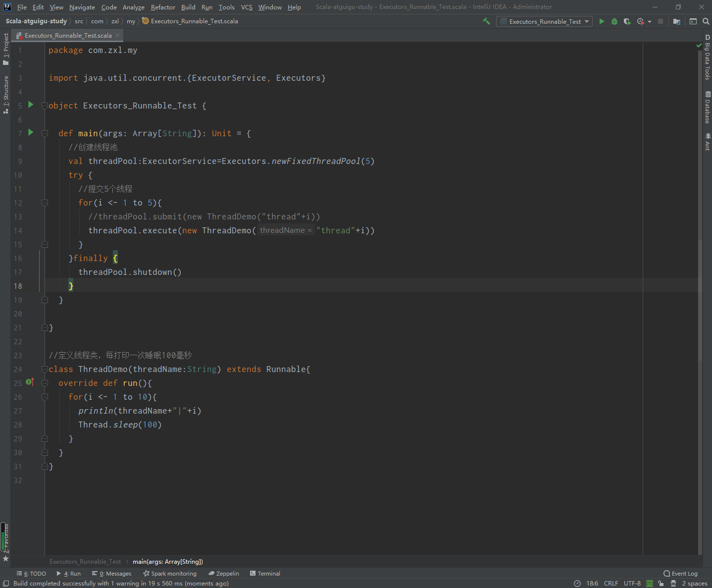The image size is (712, 588).
Task: Start debugging with the bug icon
Action: pyautogui.click(x=614, y=21)
